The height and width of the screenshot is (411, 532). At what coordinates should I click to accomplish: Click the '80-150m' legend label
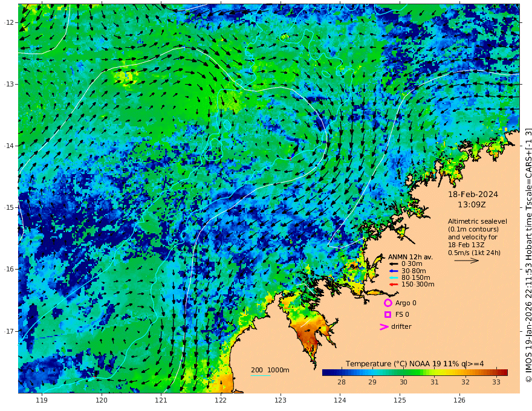pos(415,278)
